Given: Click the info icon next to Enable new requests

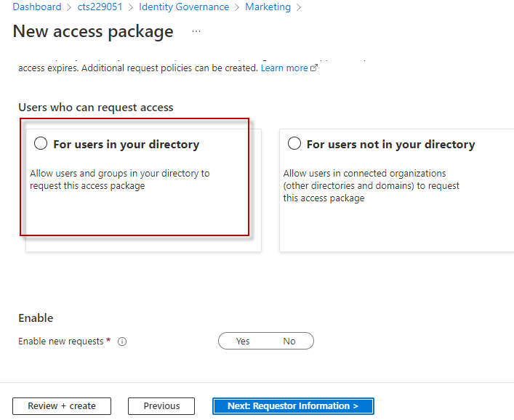Looking at the screenshot, I should pyautogui.click(x=122, y=342).
